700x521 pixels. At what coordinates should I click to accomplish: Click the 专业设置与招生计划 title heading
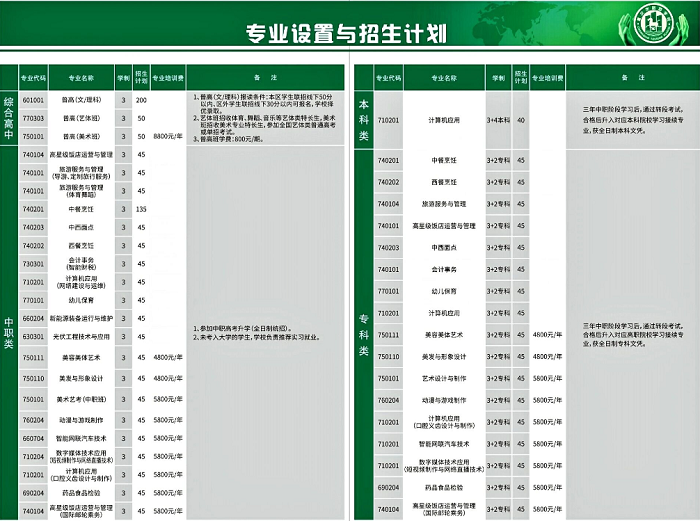(346, 34)
